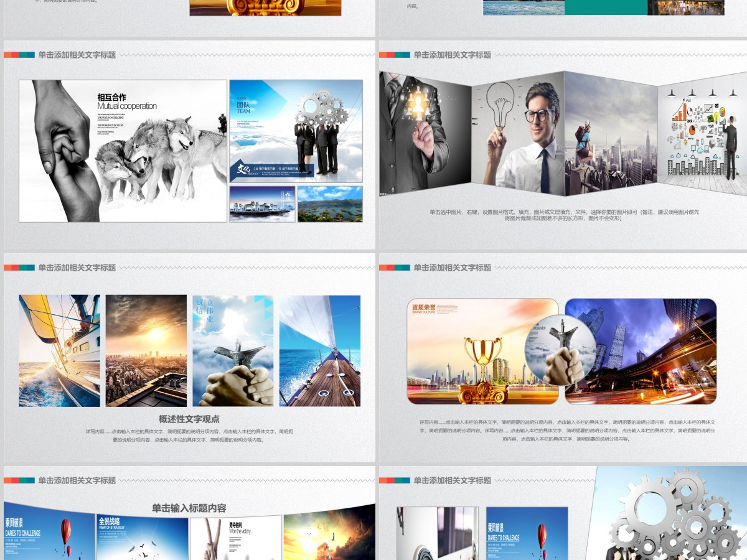The height and width of the screenshot is (560, 747).
Task: Select the title 单击添加相关文字标题 above the sailboat slide
Action: (77, 268)
